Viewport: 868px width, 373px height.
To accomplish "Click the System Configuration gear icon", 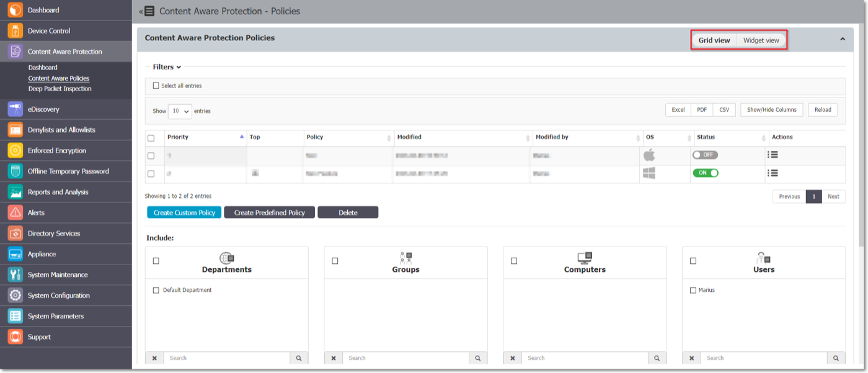I will [15, 295].
